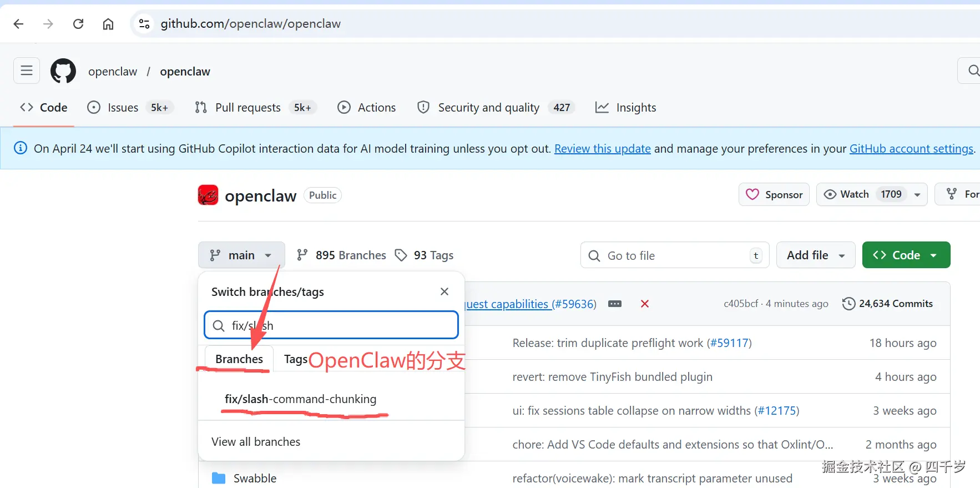Click the Fork button
The image size is (980, 488).
pos(958,194)
